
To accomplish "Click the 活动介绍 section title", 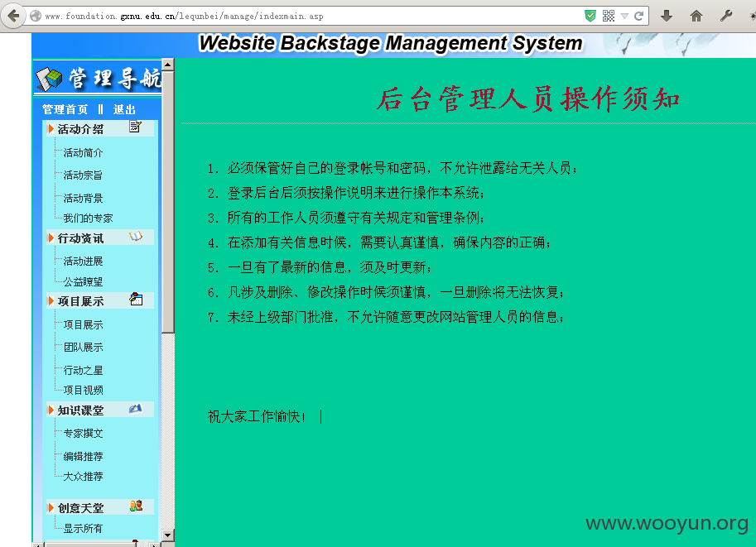I will [x=80, y=129].
